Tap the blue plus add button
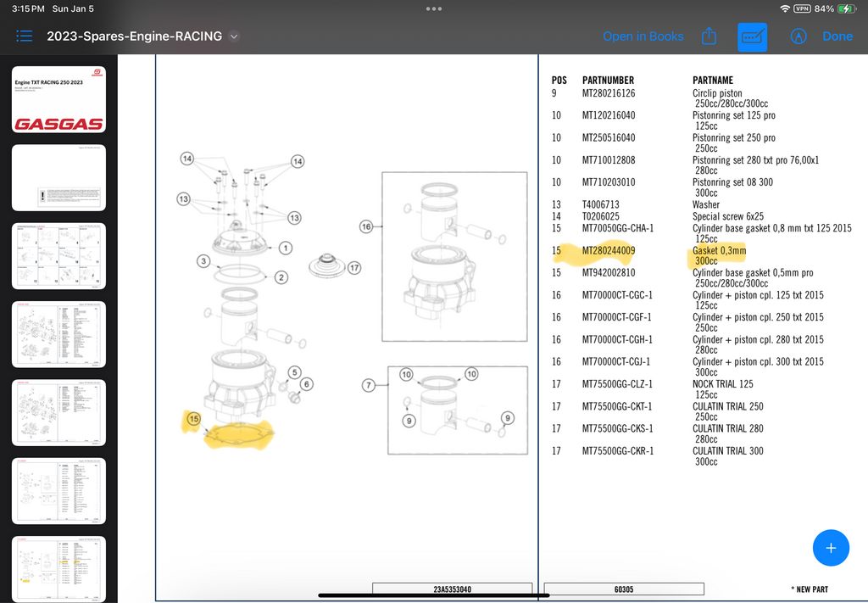The image size is (868, 603). pos(831,548)
